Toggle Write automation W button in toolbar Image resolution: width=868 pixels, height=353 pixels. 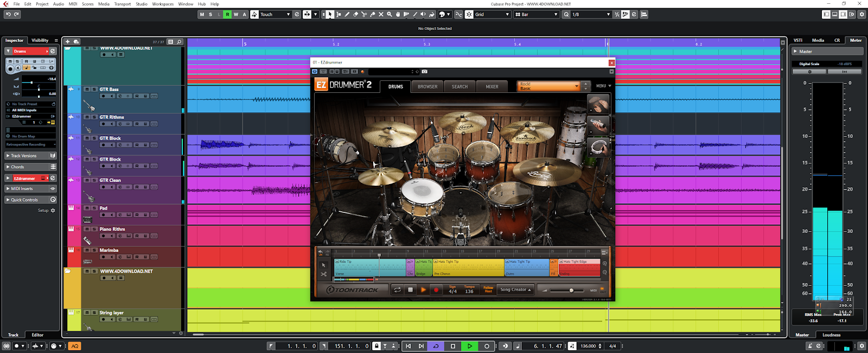[x=236, y=14]
